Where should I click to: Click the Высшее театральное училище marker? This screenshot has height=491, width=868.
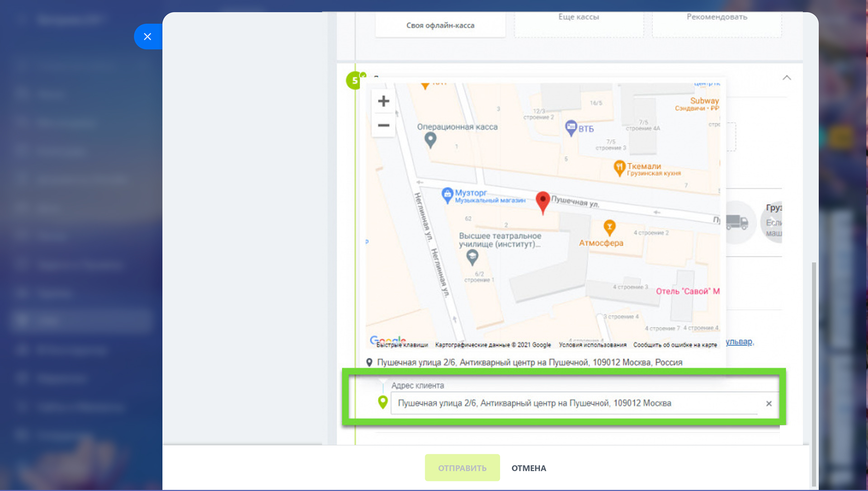point(472,257)
